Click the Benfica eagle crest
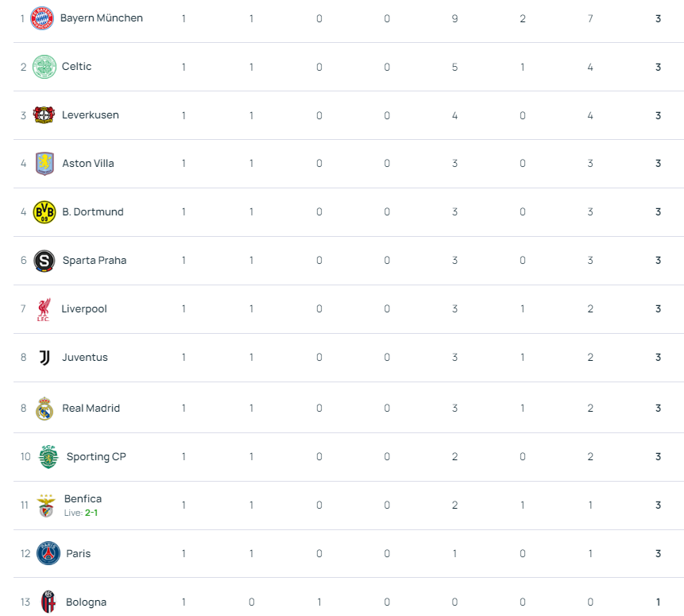The image size is (684, 616). pos(46,506)
